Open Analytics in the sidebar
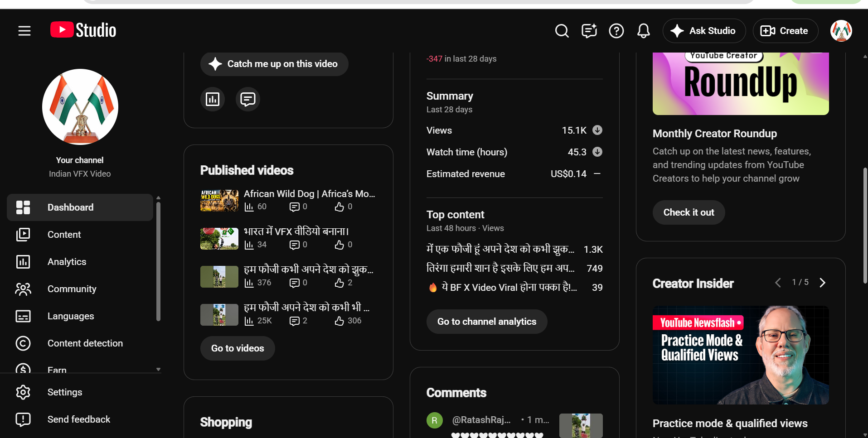Image resolution: width=868 pixels, height=438 pixels. coord(80,262)
